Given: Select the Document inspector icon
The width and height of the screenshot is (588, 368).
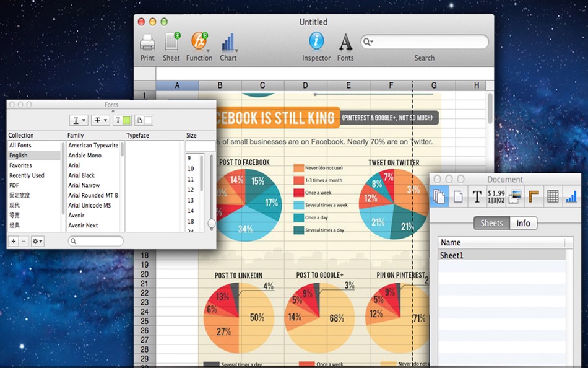Looking at the screenshot, I should pyautogui.click(x=439, y=196).
